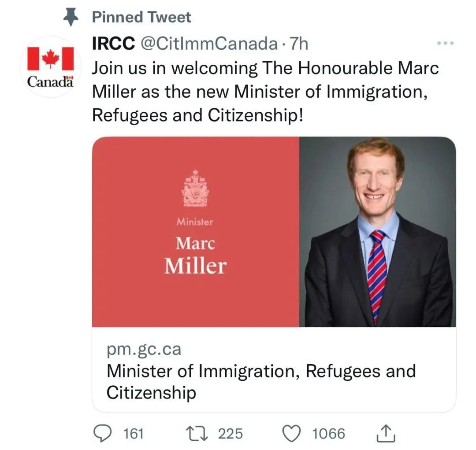Like the tweet with the heart icon

pos(291,433)
